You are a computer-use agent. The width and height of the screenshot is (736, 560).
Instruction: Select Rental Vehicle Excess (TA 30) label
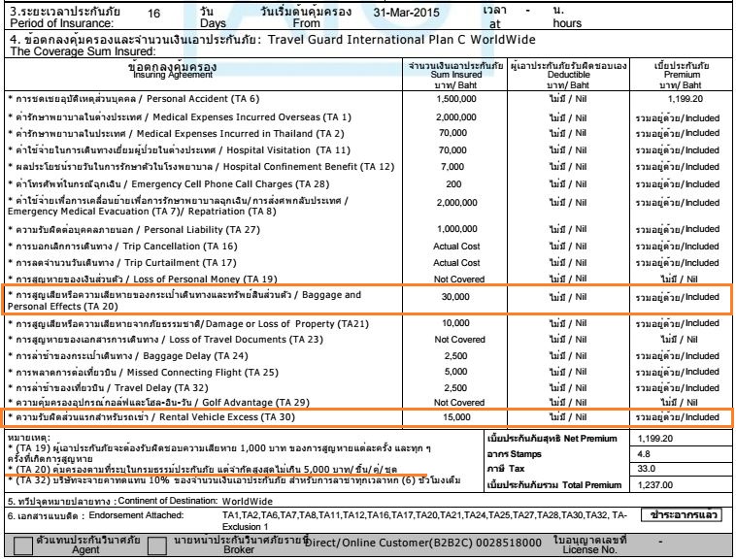pyautogui.click(x=151, y=417)
